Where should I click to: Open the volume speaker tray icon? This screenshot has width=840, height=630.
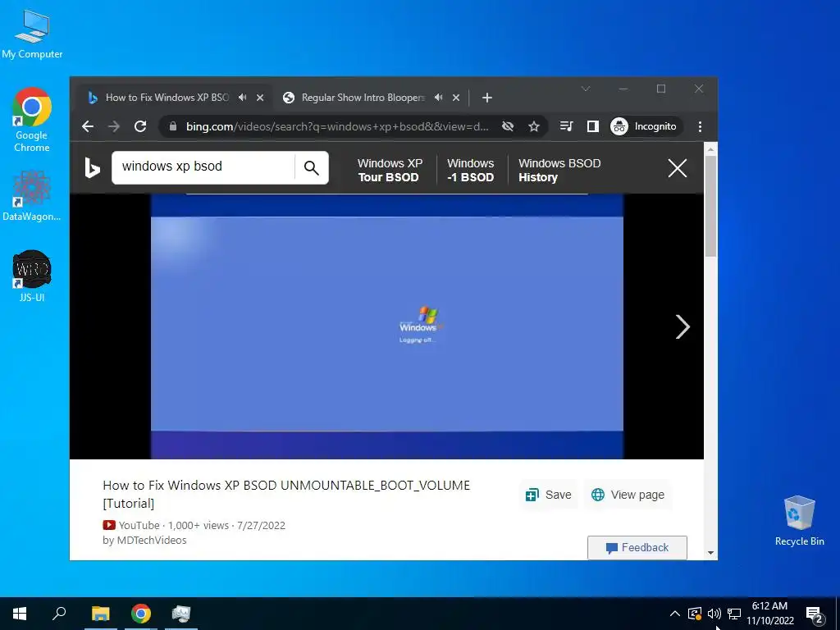(714, 614)
